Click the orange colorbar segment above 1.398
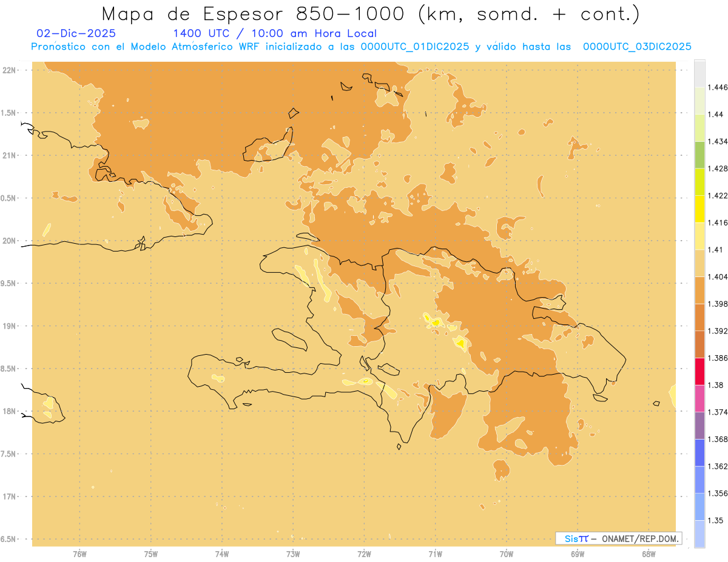This screenshot has height=562, width=728. click(x=699, y=290)
